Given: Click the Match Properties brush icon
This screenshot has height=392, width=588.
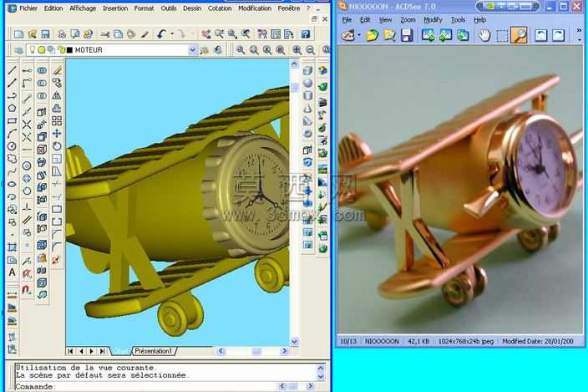Looking at the screenshot, I should pos(144,34).
